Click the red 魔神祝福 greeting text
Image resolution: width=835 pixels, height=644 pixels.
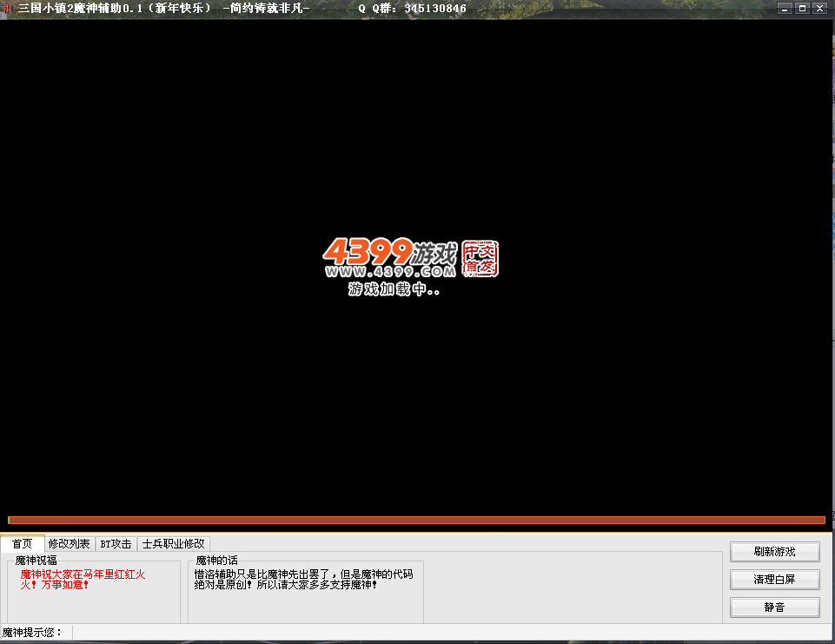click(x=83, y=580)
